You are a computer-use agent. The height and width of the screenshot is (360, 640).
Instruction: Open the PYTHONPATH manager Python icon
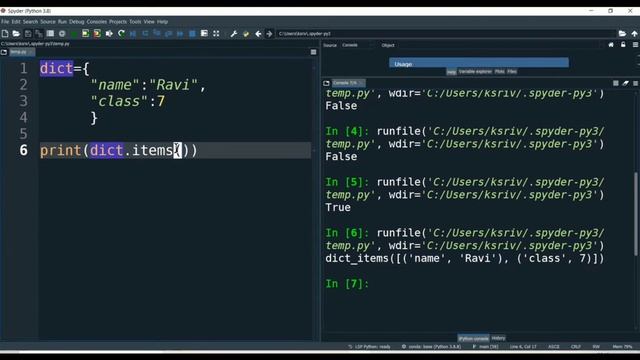pyautogui.click(x=246, y=33)
